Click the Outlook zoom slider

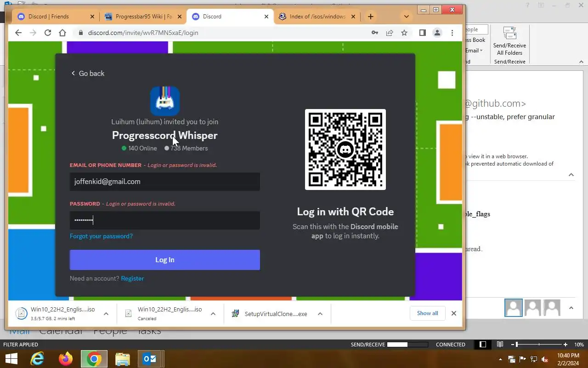point(538,345)
